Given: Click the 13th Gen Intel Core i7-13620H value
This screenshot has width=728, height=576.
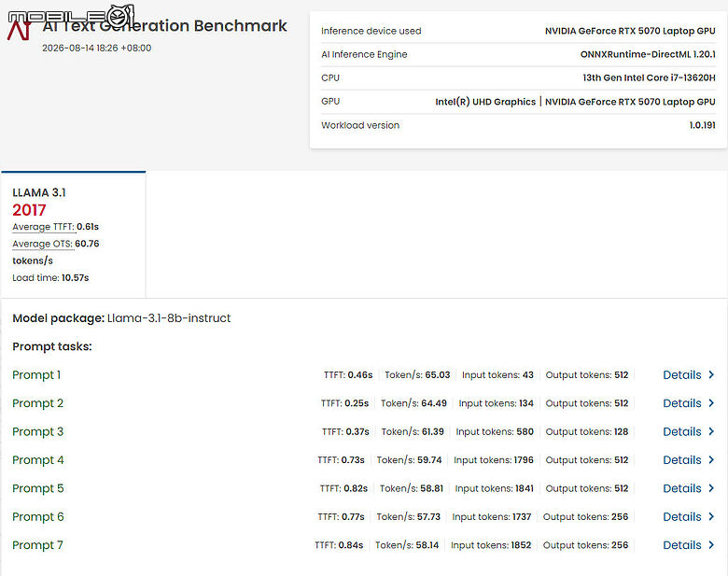Looking at the screenshot, I should coord(649,77).
